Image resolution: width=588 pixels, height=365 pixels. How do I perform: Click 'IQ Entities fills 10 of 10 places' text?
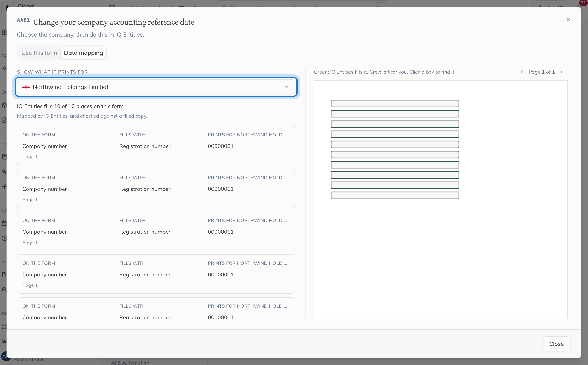pos(70,106)
